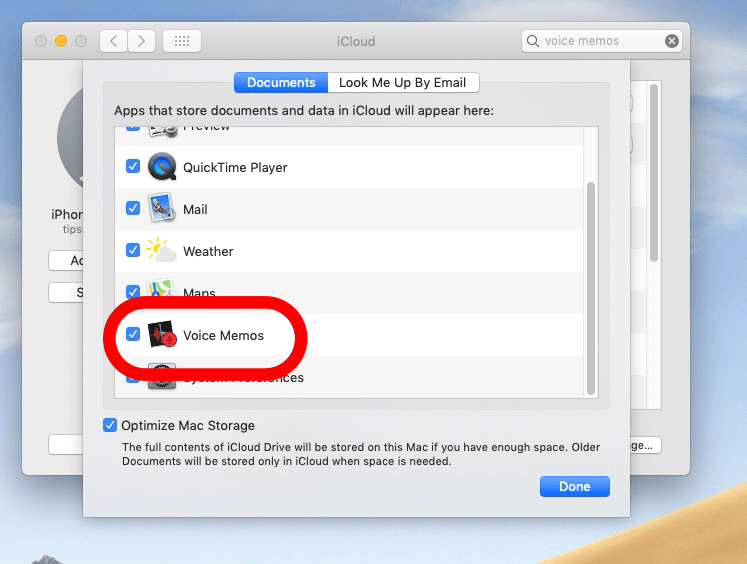
Task: Click the Voice Memos app icon
Action: click(x=162, y=335)
